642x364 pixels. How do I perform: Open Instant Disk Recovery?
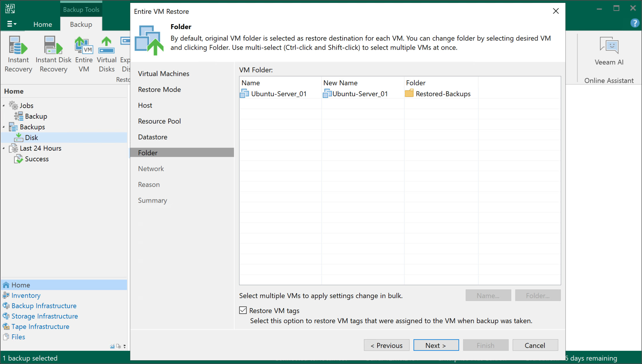pyautogui.click(x=53, y=53)
